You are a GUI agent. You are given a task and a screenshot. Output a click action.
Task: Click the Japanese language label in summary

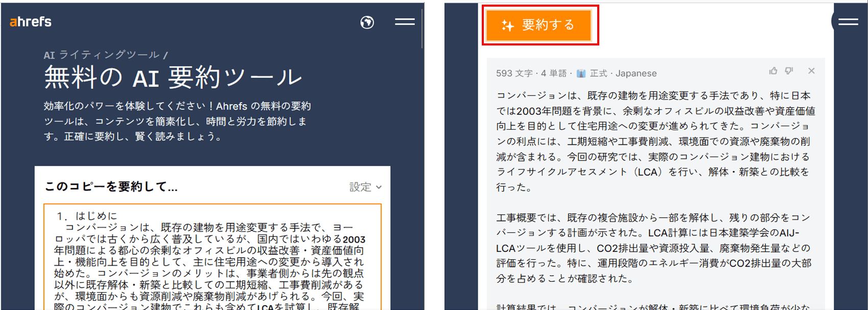click(636, 74)
